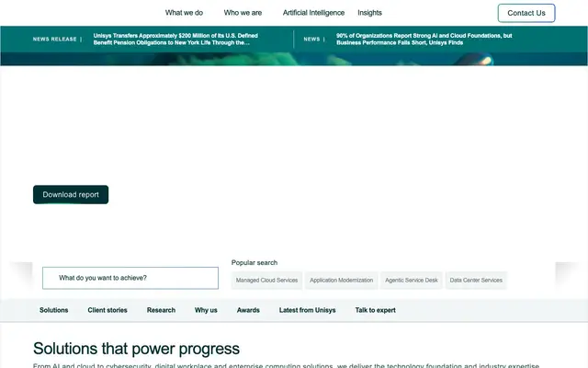Viewport: 588px width, 368px height.
Task: Go to the Awards tab
Action: coord(248,310)
